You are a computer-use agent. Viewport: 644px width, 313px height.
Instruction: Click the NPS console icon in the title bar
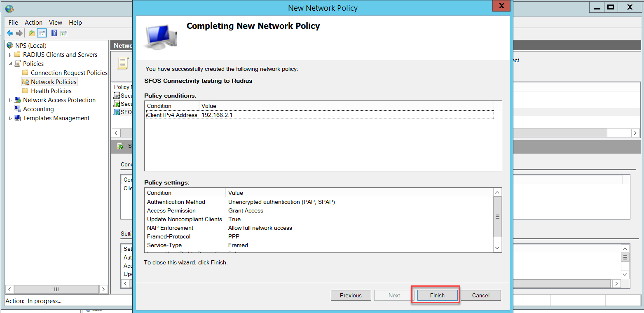[9, 8]
